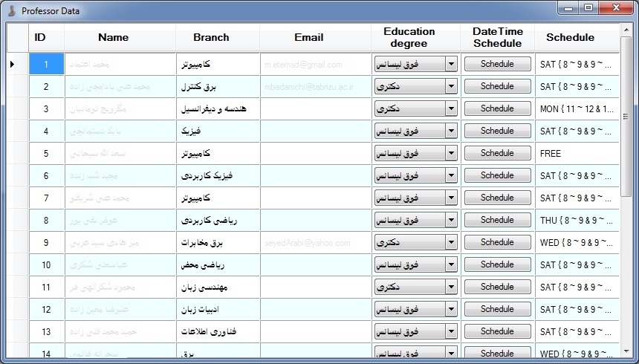Click email seyedArabi@yahoo.com cell
The height and width of the screenshot is (364, 639).
316,242
